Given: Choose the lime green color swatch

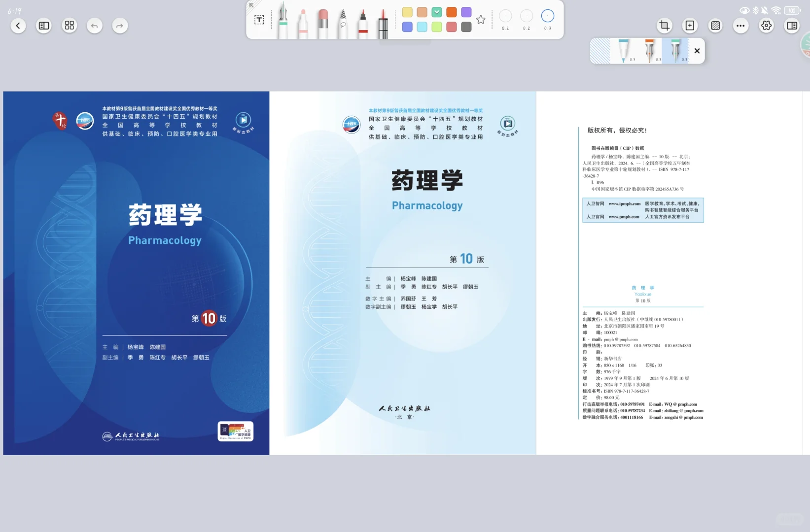Looking at the screenshot, I should pyautogui.click(x=437, y=27).
